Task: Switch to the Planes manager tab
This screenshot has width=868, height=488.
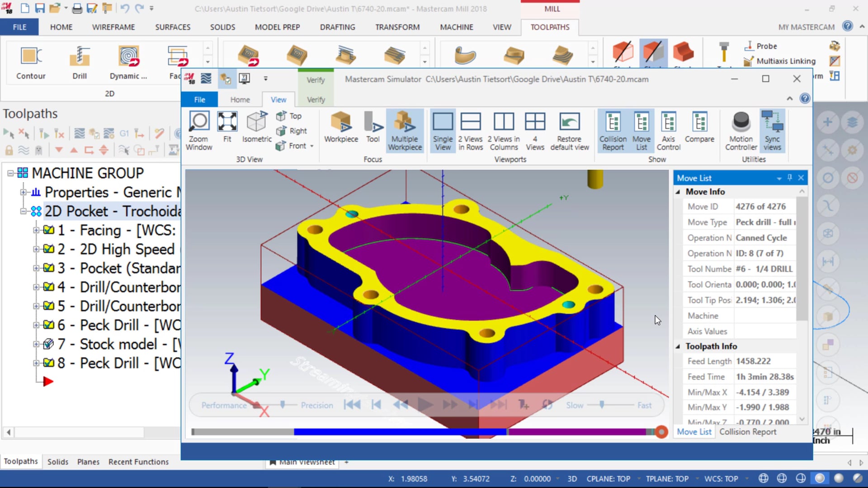Action: tap(88, 461)
